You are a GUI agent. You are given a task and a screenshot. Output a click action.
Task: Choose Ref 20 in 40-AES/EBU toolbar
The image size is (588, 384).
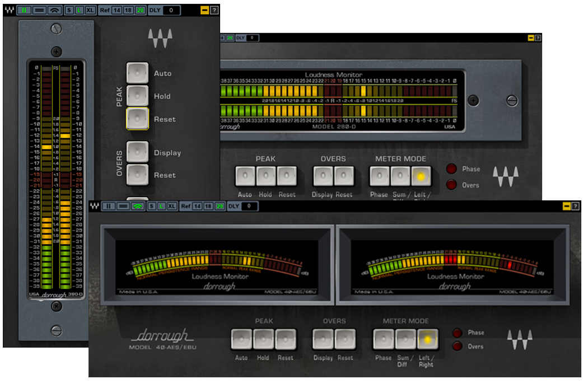(x=220, y=206)
